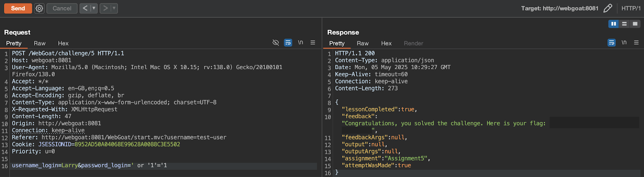Switch to side-by-side layout view
644x177 pixels.
tap(613, 24)
